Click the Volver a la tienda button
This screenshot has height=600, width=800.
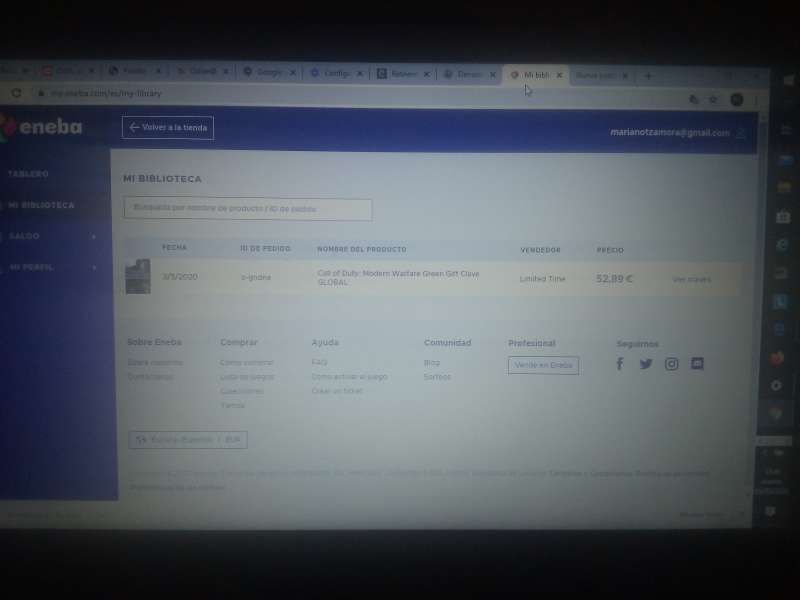tap(167, 127)
